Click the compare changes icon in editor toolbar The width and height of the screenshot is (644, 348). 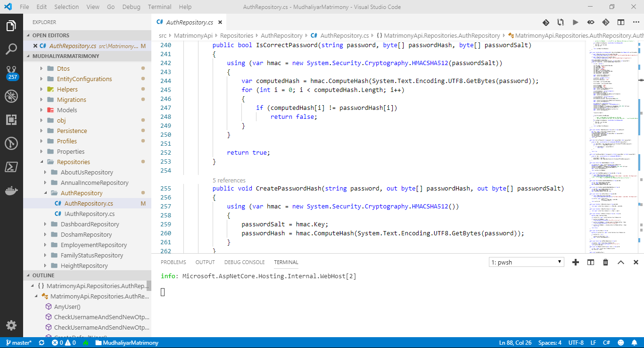click(561, 22)
